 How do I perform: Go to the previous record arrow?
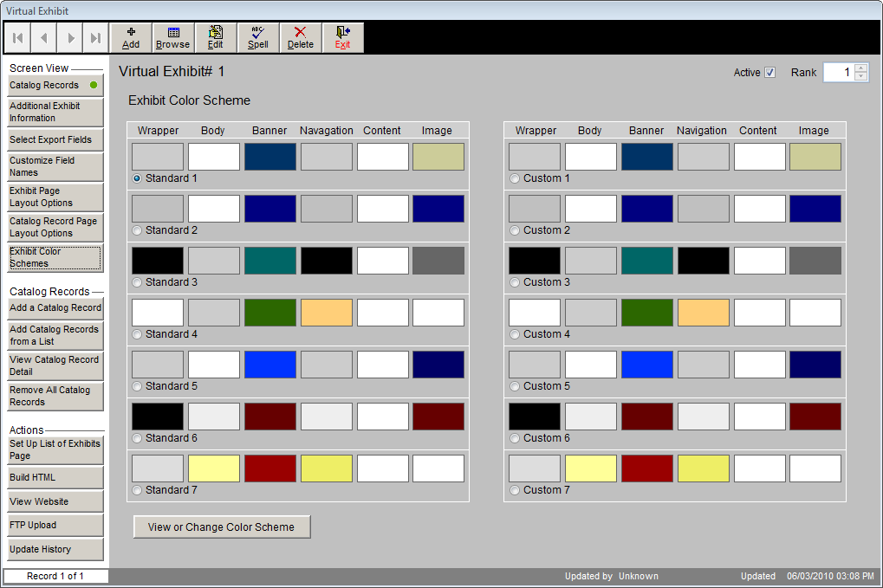point(42,37)
